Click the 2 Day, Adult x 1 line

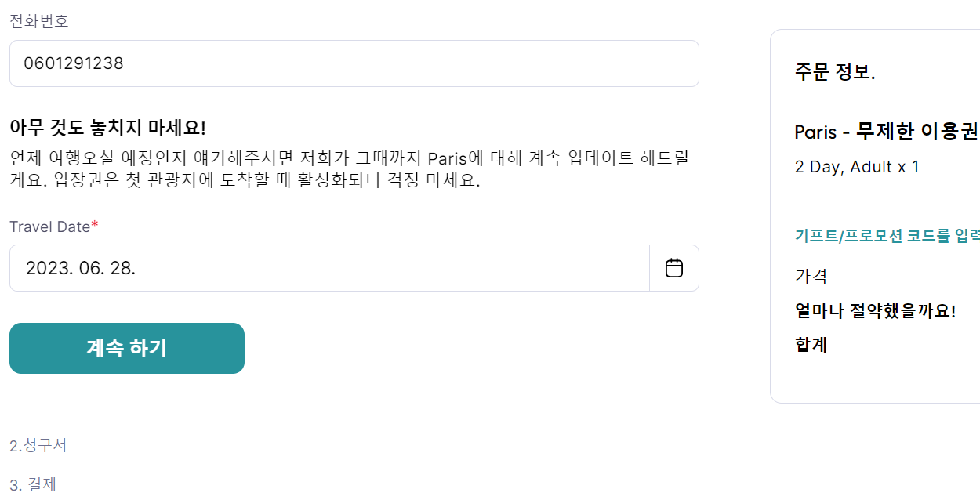coord(856,167)
